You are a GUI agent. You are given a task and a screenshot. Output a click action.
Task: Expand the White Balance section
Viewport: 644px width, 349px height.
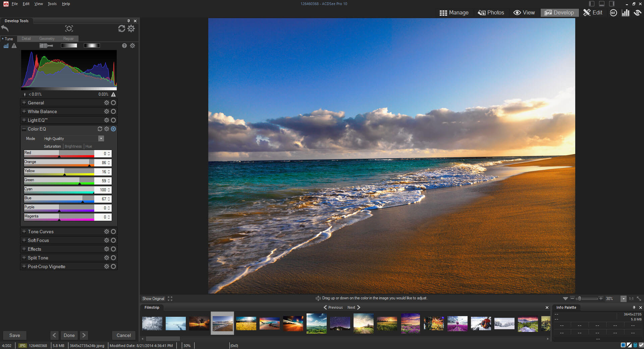coord(23,111)
